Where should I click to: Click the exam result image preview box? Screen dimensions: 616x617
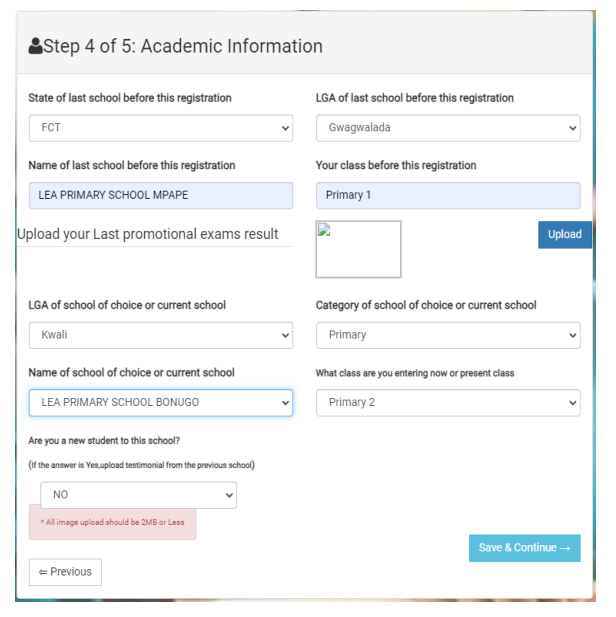[x=358, y=249]
